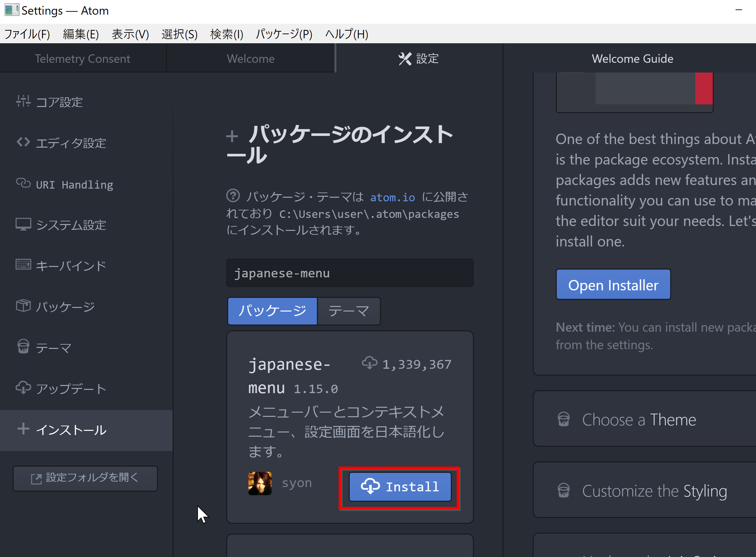Switch to the Telemetry Consent tab
Screen dimensions: 756x557
pyautogui.click(x=83, y=58)
